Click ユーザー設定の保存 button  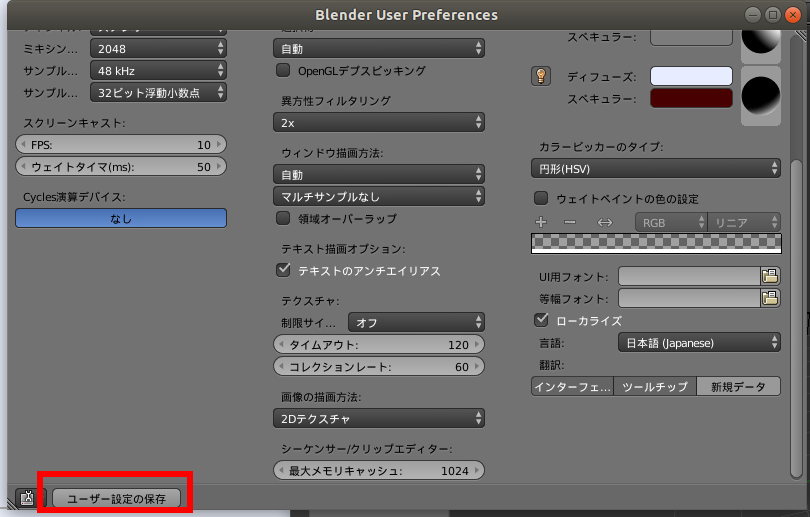tap(117, 498)
